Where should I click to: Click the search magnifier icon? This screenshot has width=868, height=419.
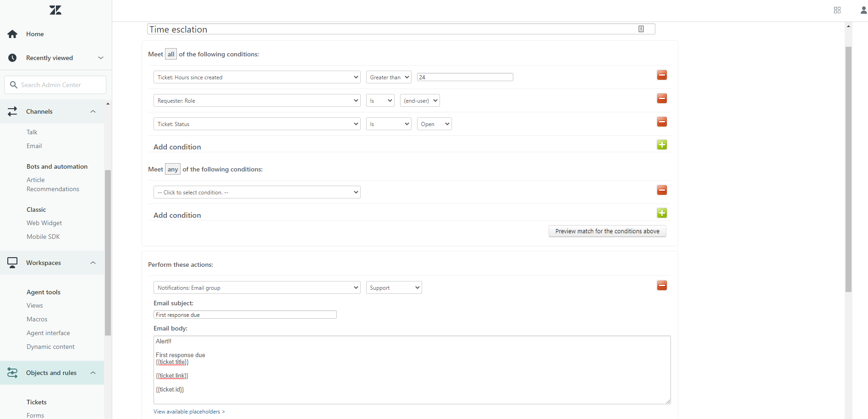coord(14,85)
